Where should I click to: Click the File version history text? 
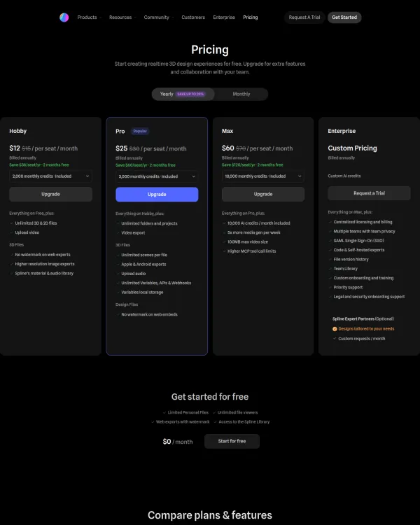[351, 260]
